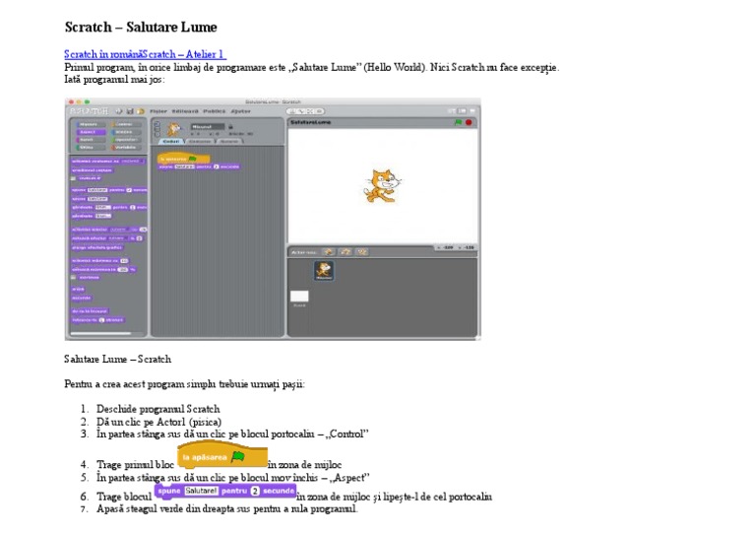Image resolution: width=756 pixels, height=535 pixels.
Task: Click the purple say block in scripts area
Action: 199,167
